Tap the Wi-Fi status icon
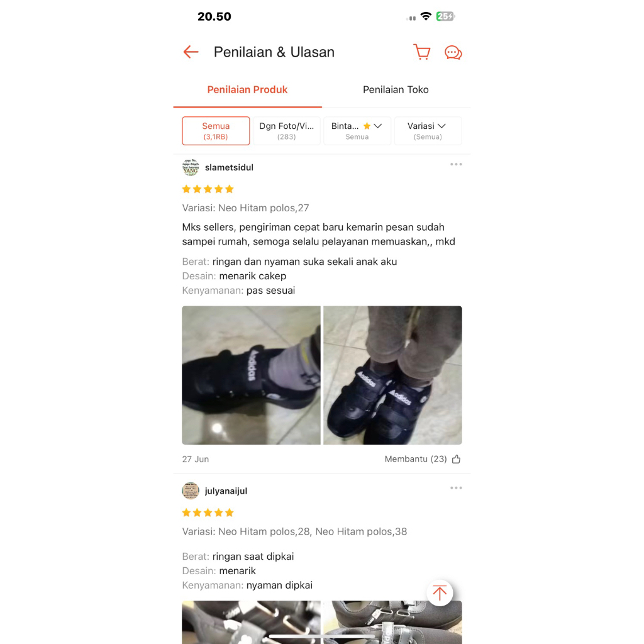The width and height of the screenshot is (644, 644). (x=426, y=16)
